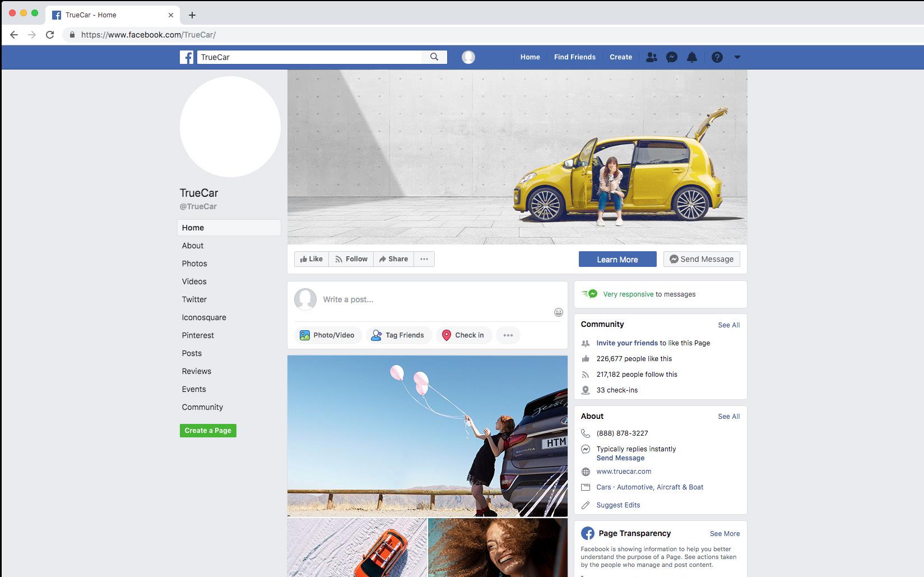Open a new browser tab with plus
The height and width of the screenshot is (577, 924).
192,15
